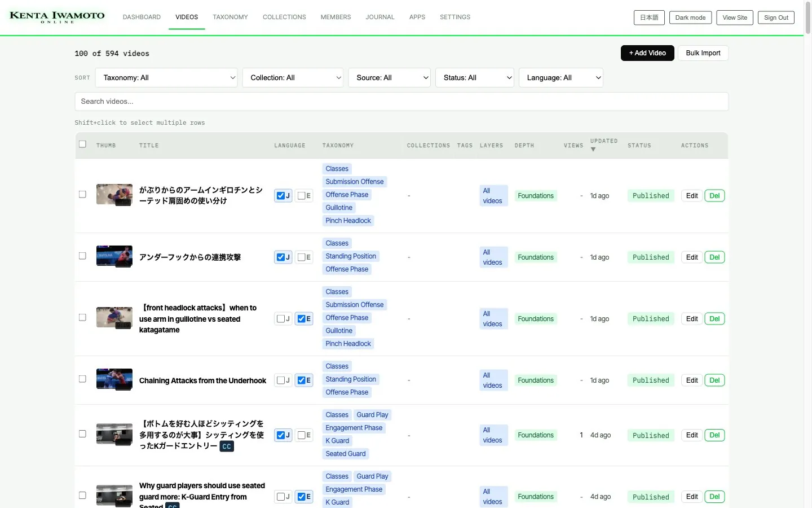Open the thumbnail for Chaining Attacks from the Underhook
812x508 pixels.
114,379
